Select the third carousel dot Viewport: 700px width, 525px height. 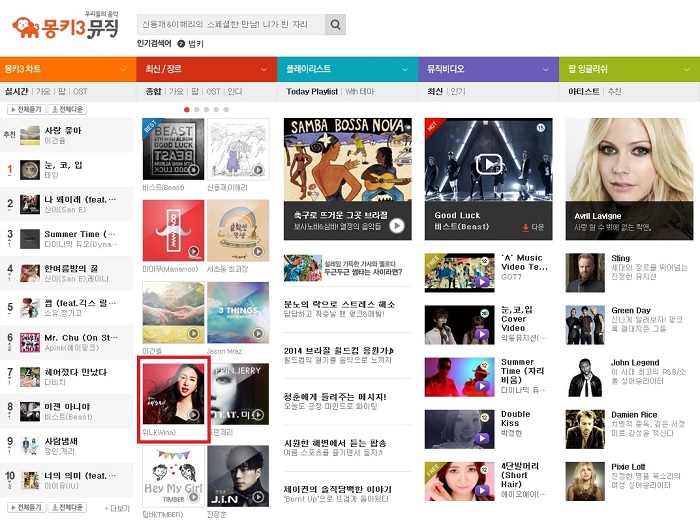(206, 109)
